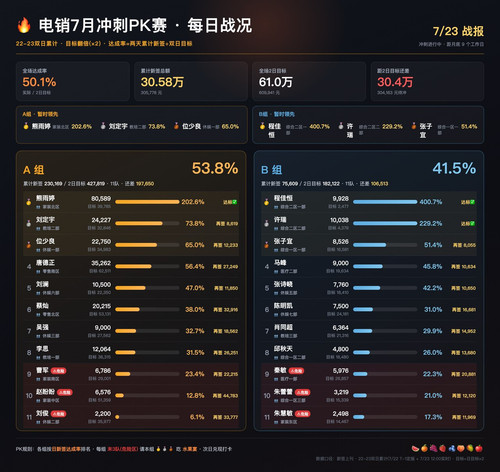This screenshot has height=472, width=500.
Task: Click the 29.9% value in 肖同超 row
Action: click(433, 331)
